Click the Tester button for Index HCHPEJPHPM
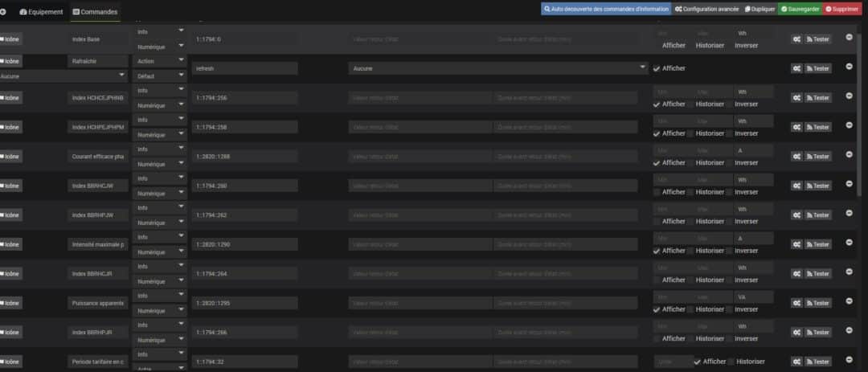868x372 pixels. click(818, 127)
